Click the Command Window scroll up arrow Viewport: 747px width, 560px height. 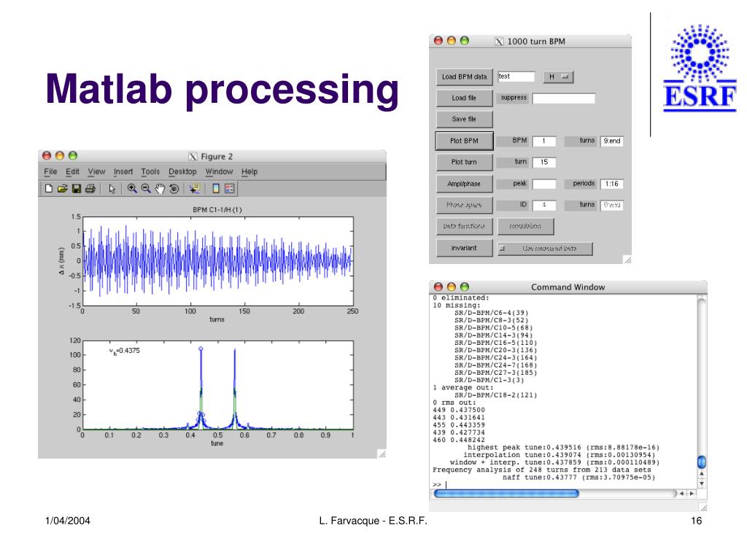pos(702,474)
